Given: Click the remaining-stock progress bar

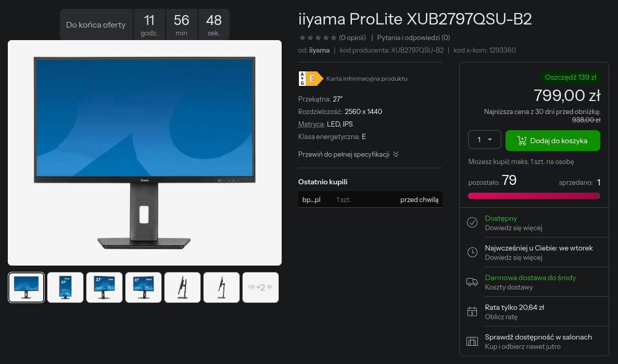Looking at the screenshot, I should click(x=534, y=196).
